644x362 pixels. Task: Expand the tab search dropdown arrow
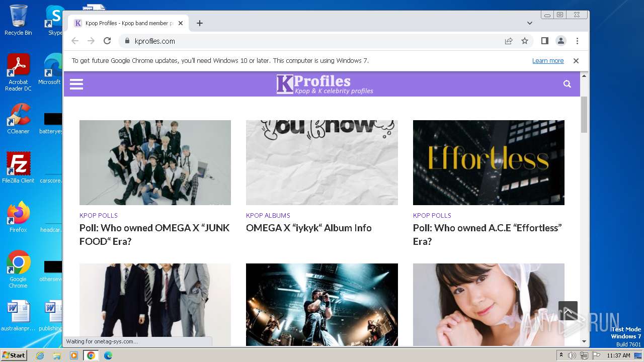coord(530,23)
